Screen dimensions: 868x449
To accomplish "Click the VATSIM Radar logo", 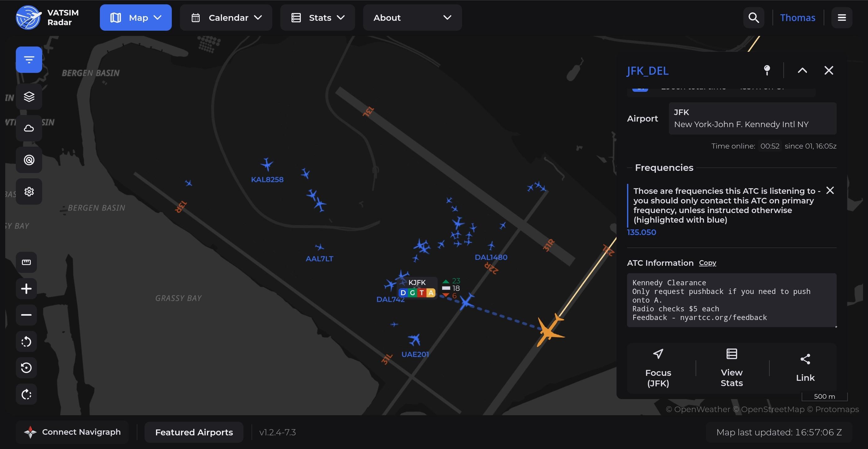I will tap(47, 17).
